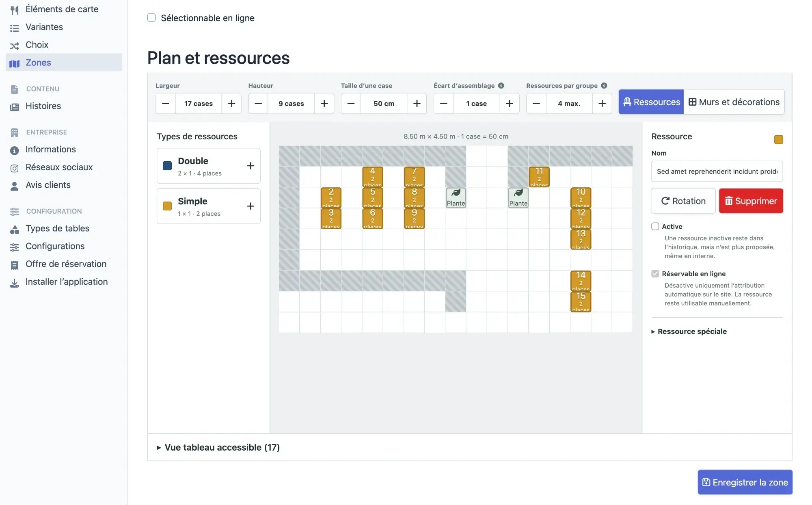Select Zones sidebar item

pos(64,63)
